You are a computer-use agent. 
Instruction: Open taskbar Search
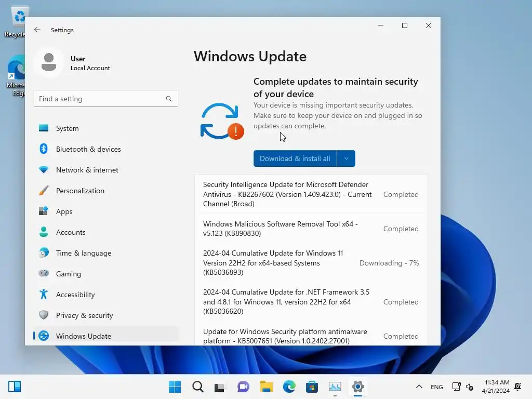[x=198, y=387]
